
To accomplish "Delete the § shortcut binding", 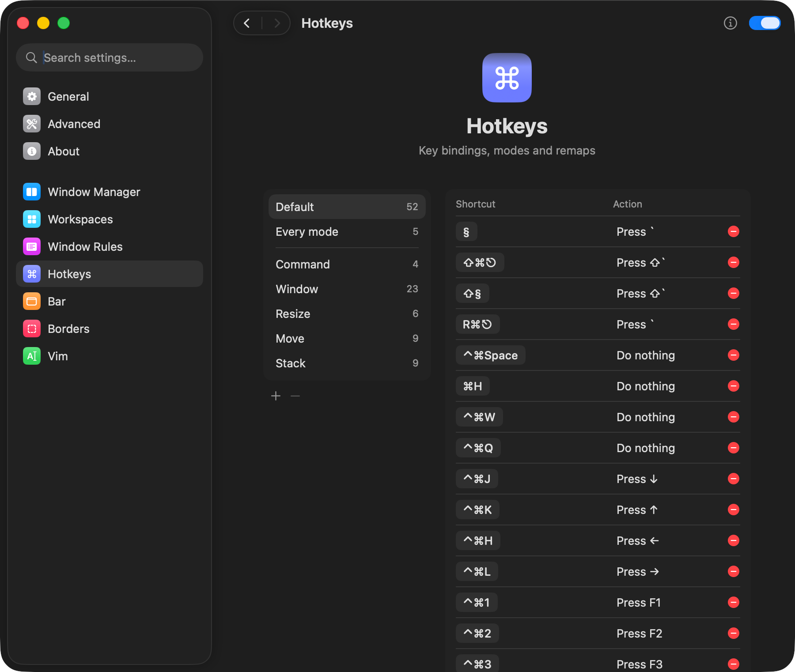I will coord(734,231).
